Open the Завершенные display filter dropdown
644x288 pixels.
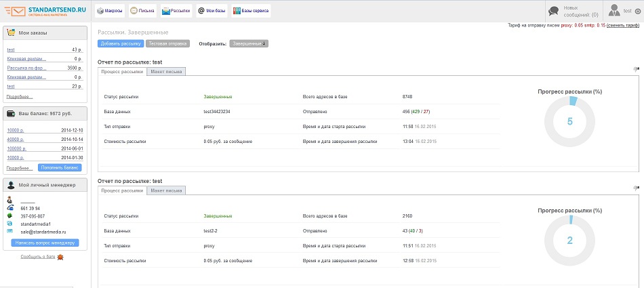[x=249, y=43]
